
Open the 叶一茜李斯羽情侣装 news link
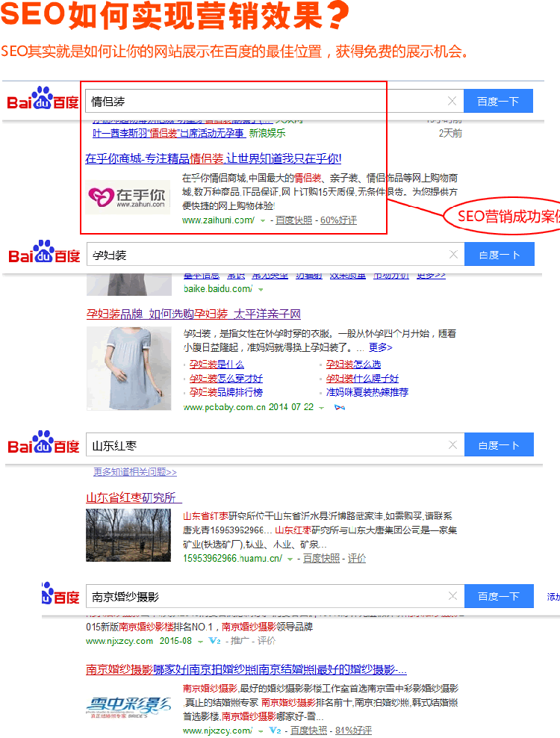(169, 133)
